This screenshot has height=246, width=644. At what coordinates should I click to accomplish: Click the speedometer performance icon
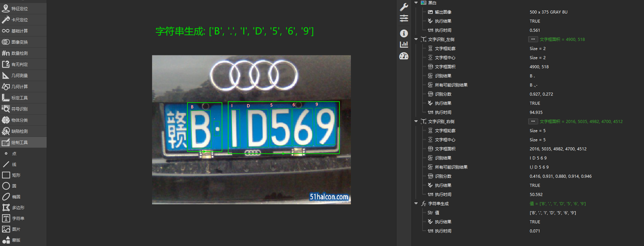coord(404,56)
